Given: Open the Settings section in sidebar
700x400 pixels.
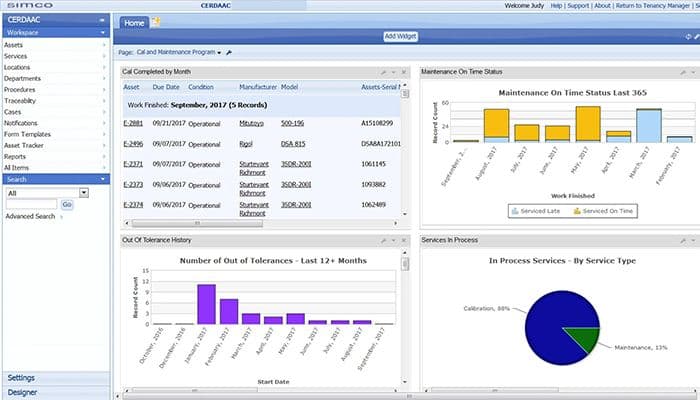Looking at the screenshot, I should point(55,378).
